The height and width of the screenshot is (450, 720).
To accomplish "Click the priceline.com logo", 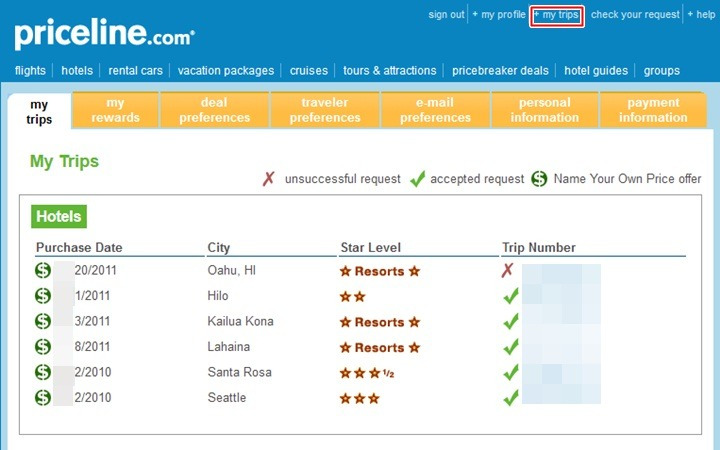I will (105, 34).
